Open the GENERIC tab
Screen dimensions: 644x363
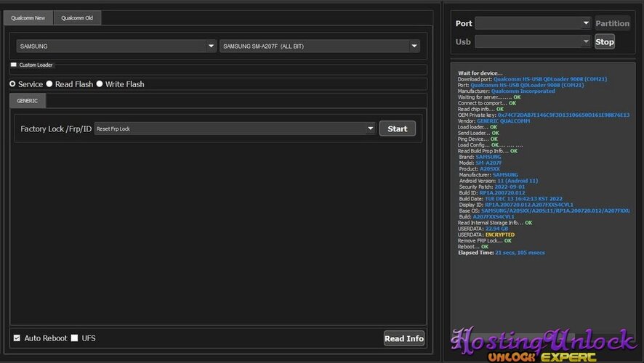click(28, 101)
